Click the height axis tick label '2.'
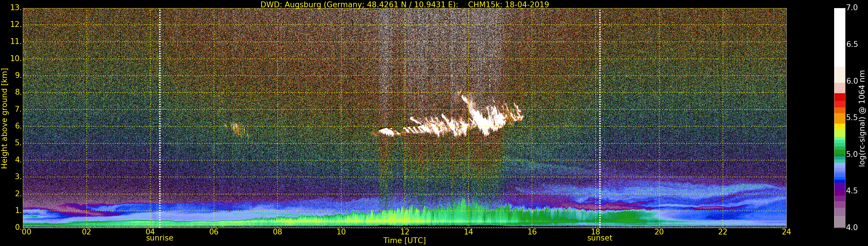 pos(18,193)
